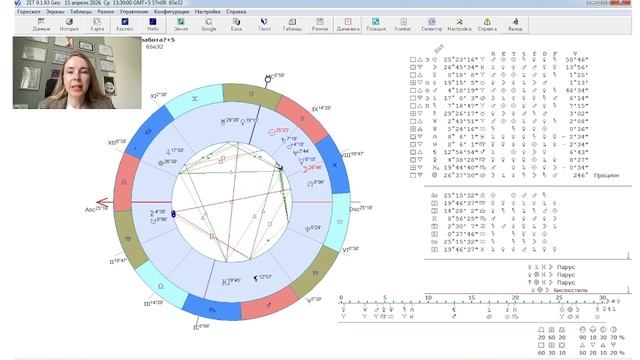Open the Разное menu in the menu bar
640x360 pixels.
click(106, 12)
